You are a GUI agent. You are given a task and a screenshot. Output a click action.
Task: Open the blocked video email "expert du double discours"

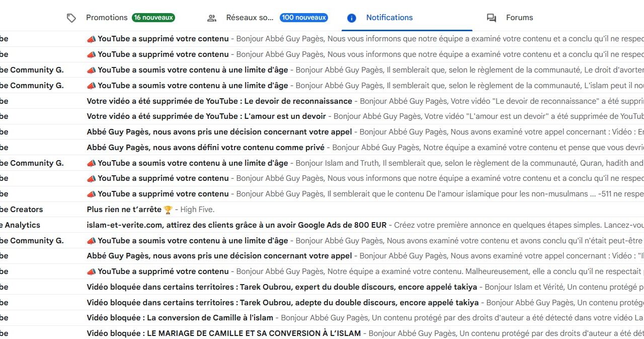pyautogui.click(x=322, y=287)
